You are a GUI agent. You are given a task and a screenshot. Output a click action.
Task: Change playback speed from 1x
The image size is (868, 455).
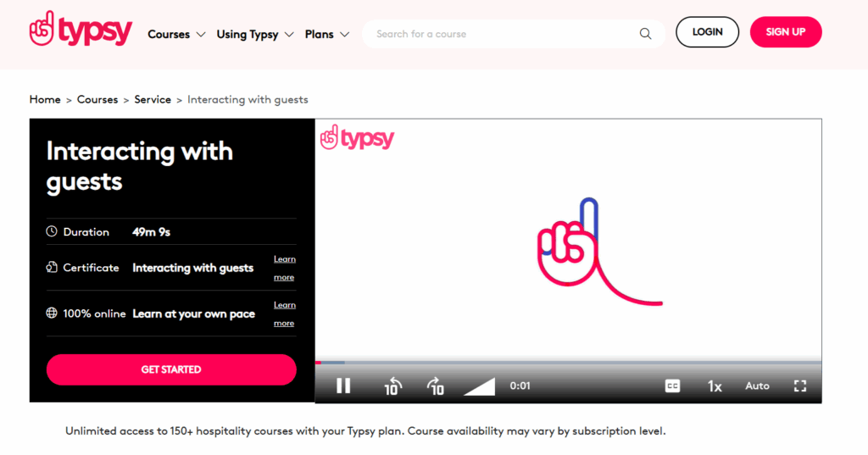[715, 386]
